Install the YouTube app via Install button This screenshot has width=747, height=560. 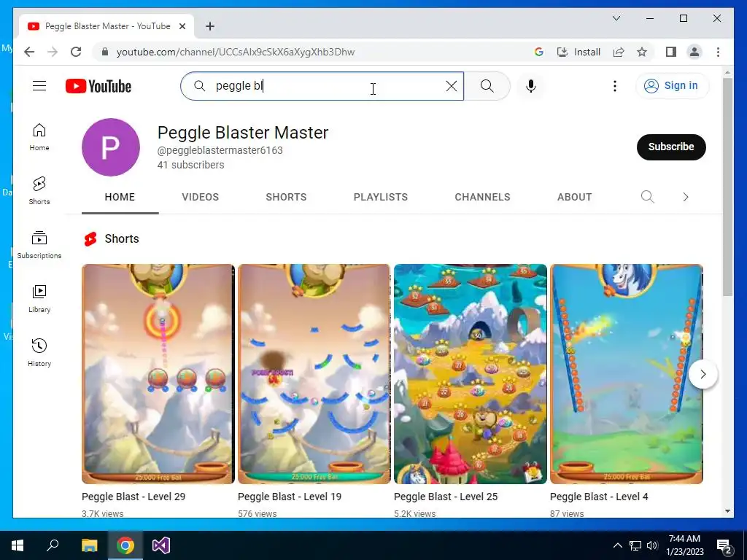click(578, 52)
